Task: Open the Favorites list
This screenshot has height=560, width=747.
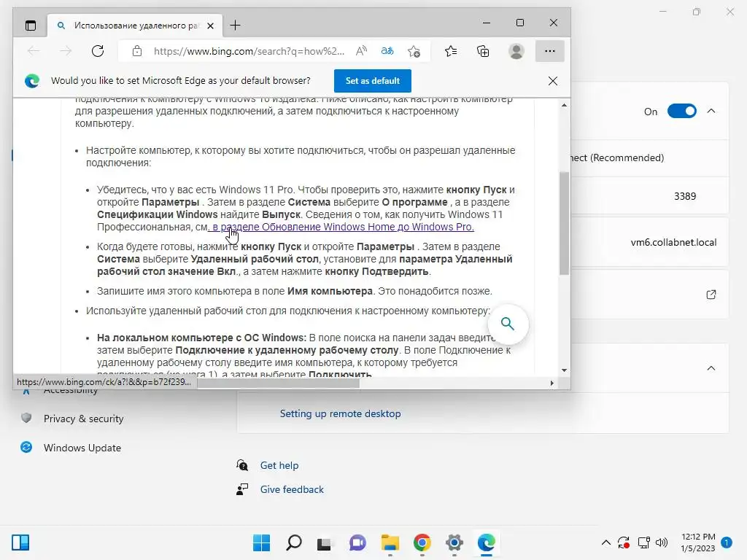Action: click(x=451, y=51)
